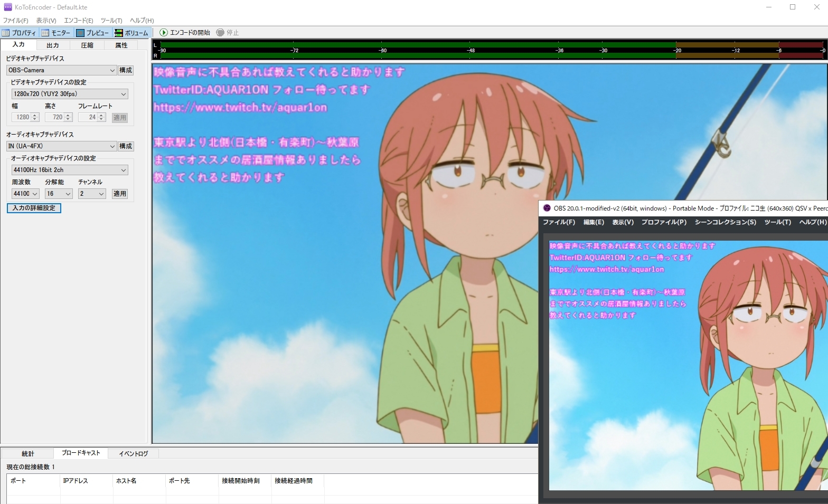The height and width of the screenshot is (504, 828).
Task: Click the KoToEncoder video preview area
Action: pos(345,253)
